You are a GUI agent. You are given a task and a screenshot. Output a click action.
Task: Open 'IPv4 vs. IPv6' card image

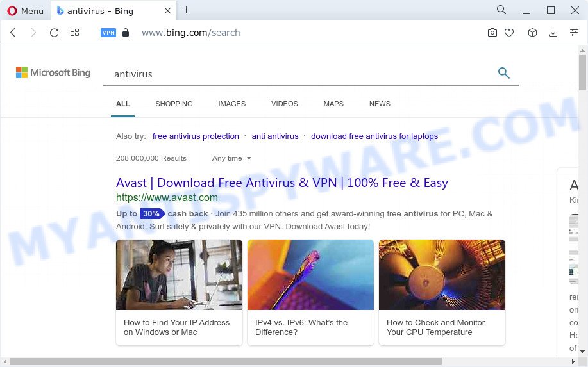pos(310,275)
